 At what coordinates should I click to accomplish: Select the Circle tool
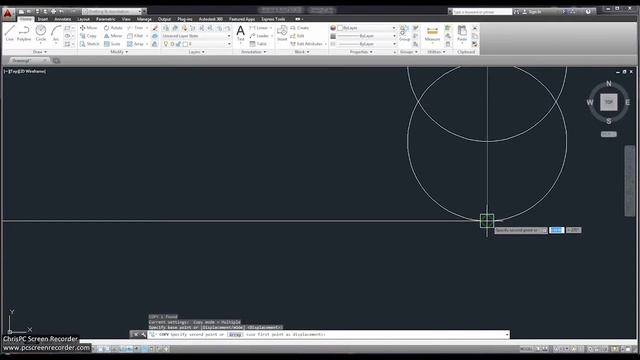(x=40, y=33)
